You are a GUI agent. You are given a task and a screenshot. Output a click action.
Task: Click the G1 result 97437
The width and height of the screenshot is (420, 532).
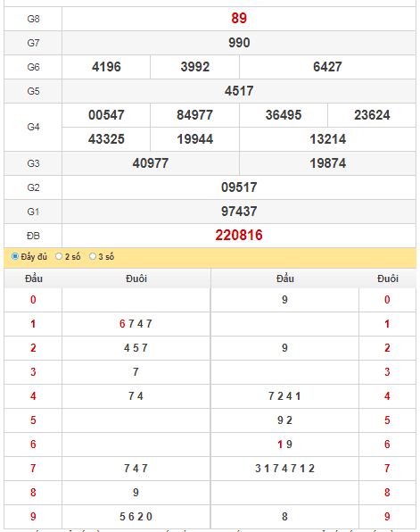pyautogui.click(x=239, y=212)
